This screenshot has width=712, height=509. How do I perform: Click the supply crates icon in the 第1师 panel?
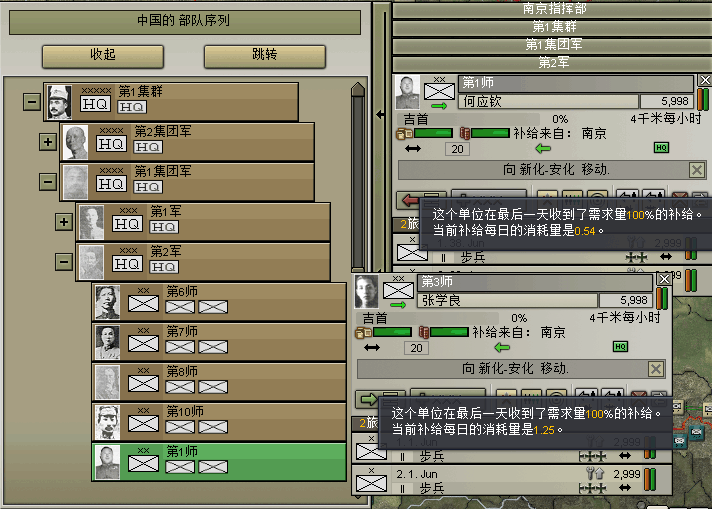pos(404,133)
